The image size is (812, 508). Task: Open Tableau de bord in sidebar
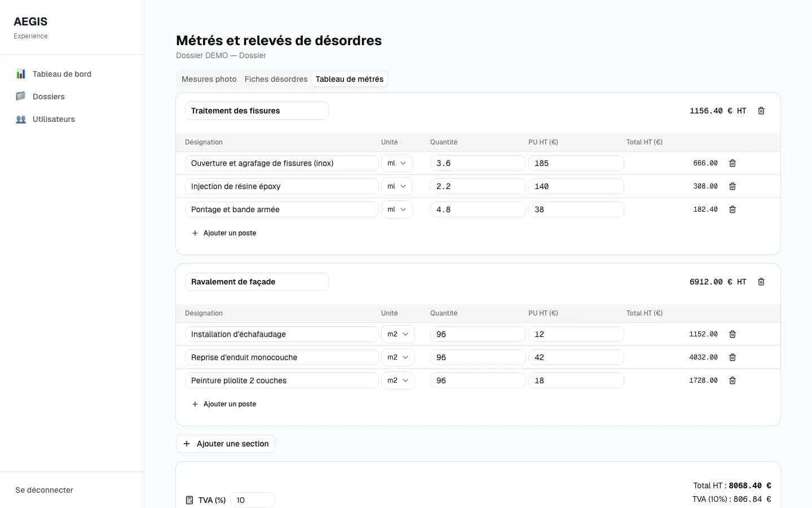click(72, 74)
